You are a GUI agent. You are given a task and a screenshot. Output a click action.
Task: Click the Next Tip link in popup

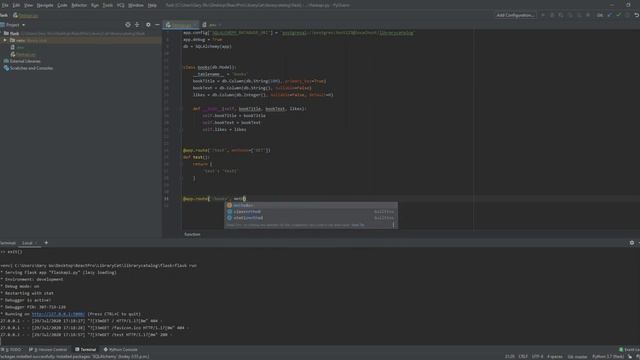click(x=358, y=225)
